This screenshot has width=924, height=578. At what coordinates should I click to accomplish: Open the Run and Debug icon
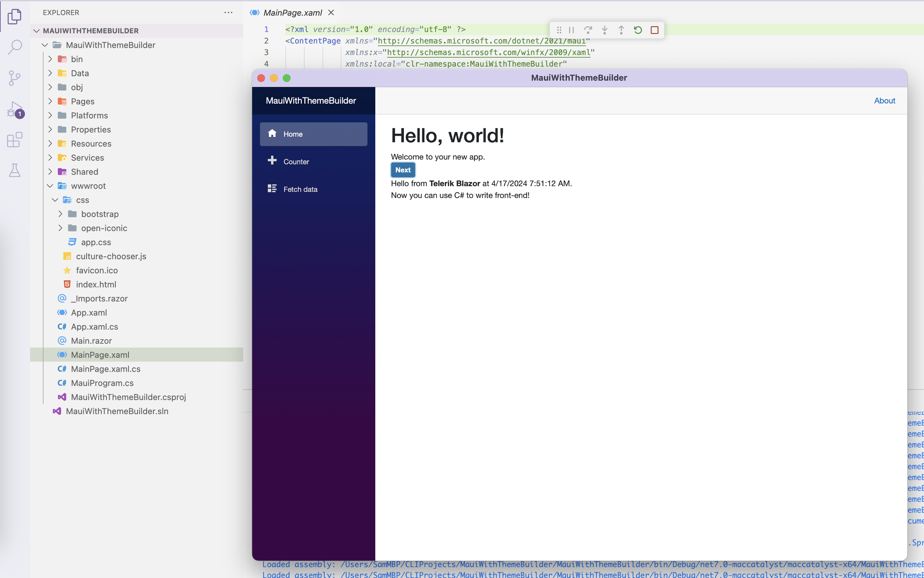coord(15,110)
